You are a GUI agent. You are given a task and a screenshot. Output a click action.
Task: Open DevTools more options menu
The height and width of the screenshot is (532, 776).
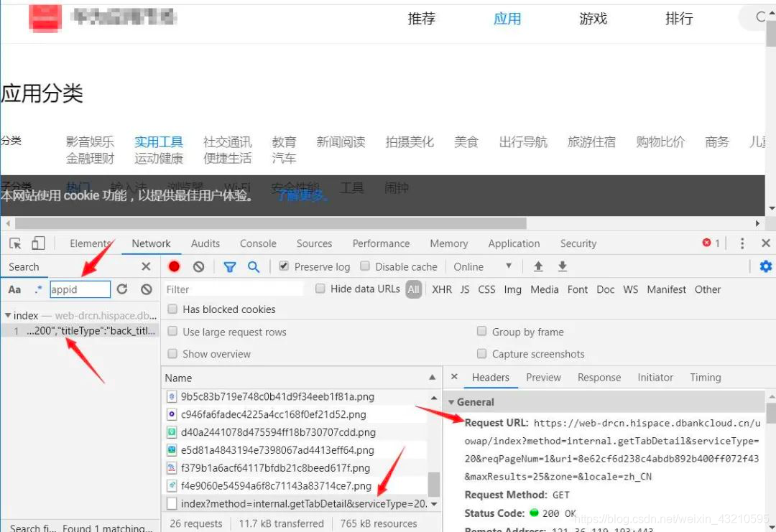tap(742, 243)
